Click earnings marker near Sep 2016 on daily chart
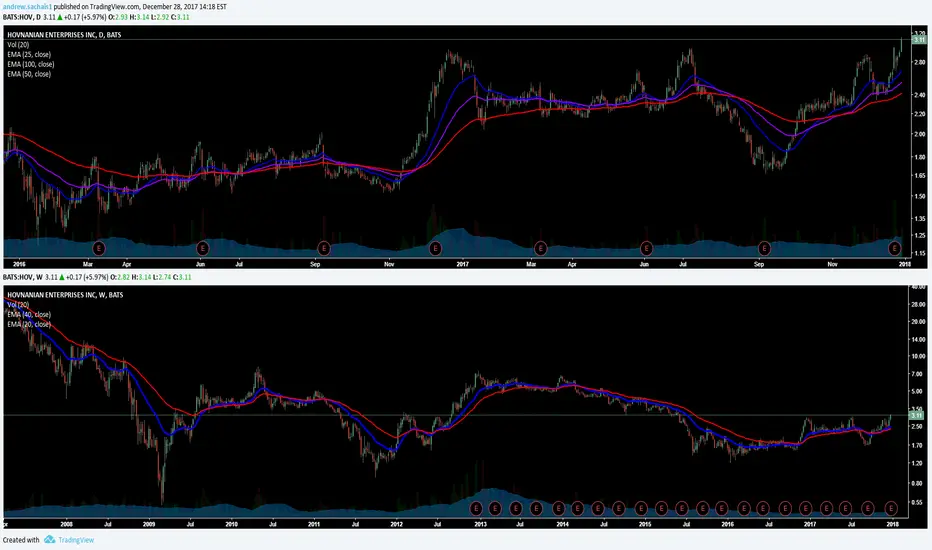 [324, 248]
